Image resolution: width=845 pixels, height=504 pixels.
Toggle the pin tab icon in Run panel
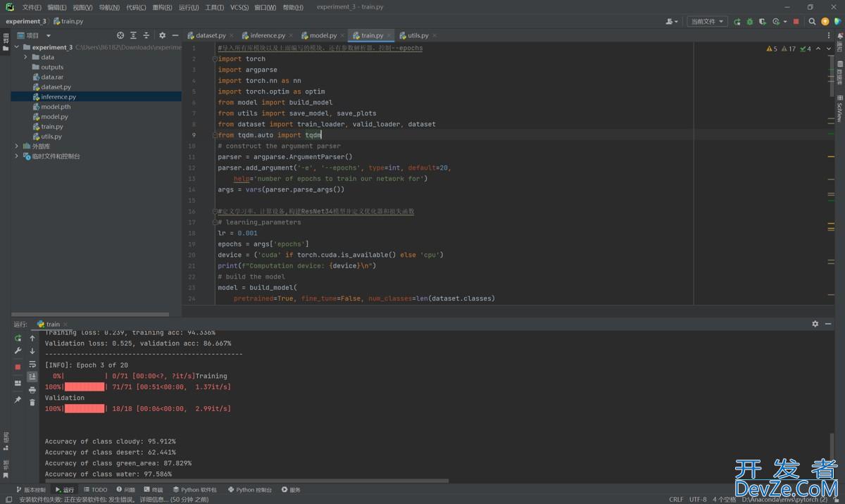pyautogui.click(x=18, y=399)
